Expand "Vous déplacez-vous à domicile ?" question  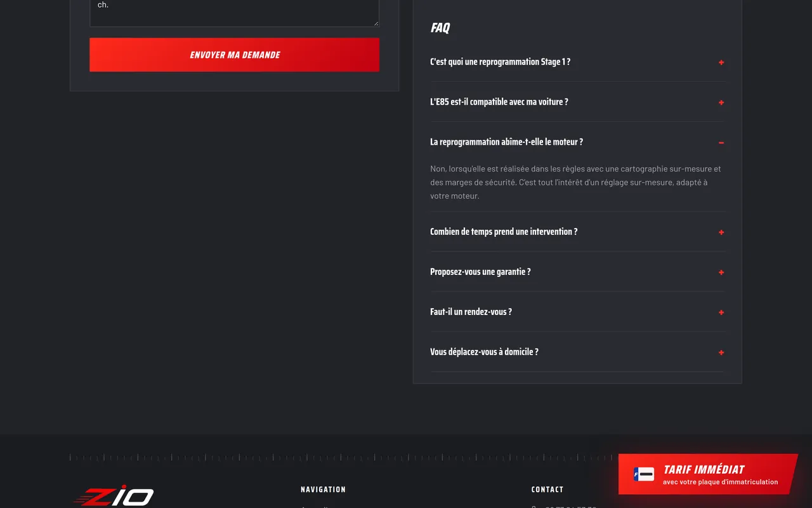pos(577,352)
